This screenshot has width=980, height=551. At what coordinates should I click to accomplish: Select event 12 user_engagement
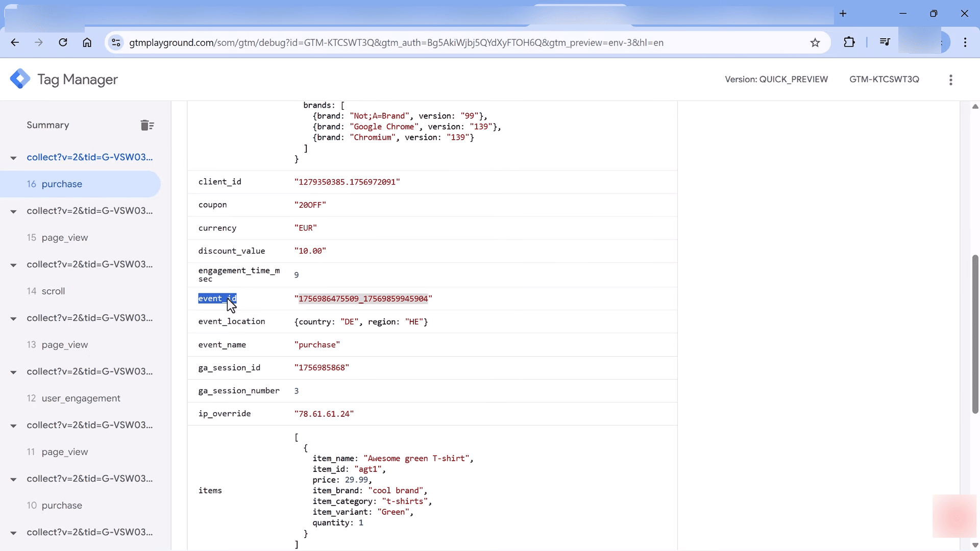click(x=80, y=398)
